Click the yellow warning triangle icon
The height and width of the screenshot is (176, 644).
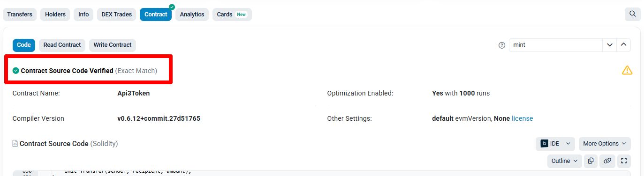(627, 70)
